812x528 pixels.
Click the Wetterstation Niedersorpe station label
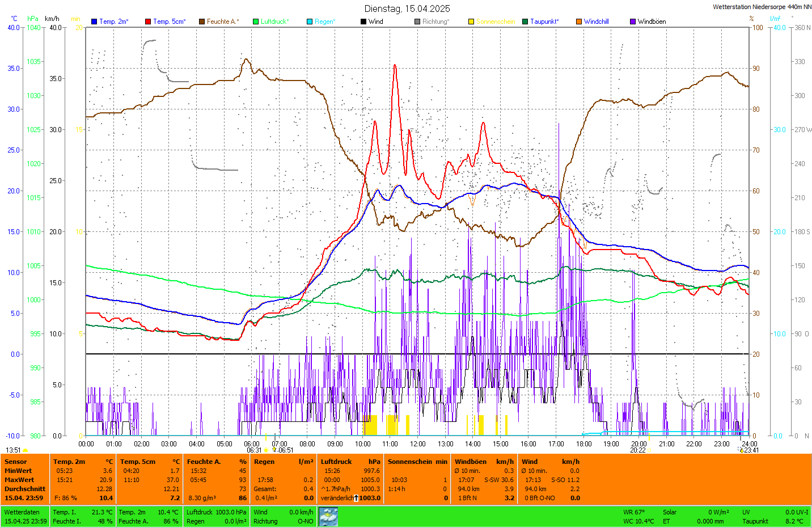[761, 7]
